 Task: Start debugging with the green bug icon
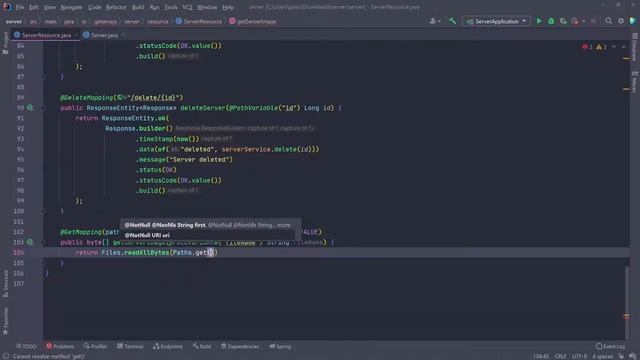tap(551, 21)
